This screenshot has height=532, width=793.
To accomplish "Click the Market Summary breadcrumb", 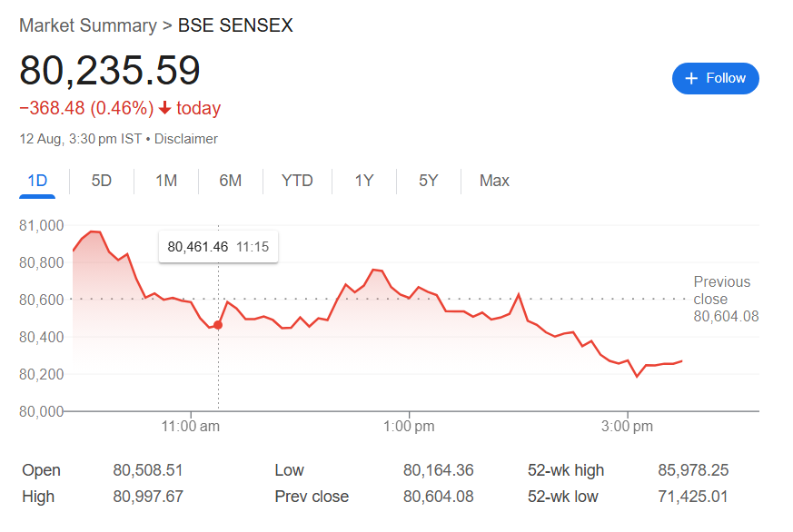I will (88, 25).
